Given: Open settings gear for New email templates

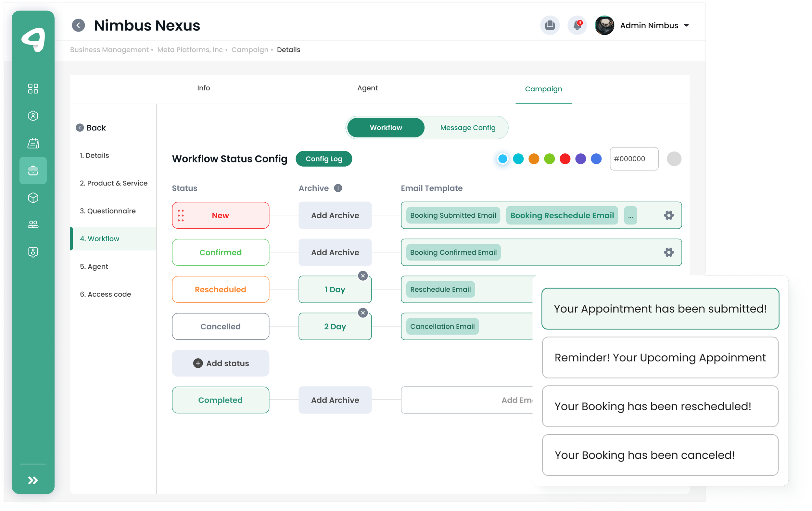Looking at the screenshot, I should (668, 215).
